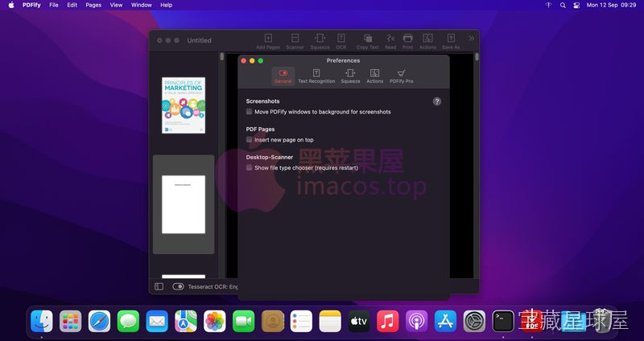
Task: Open the Apple menu
Action: (11, 5)
